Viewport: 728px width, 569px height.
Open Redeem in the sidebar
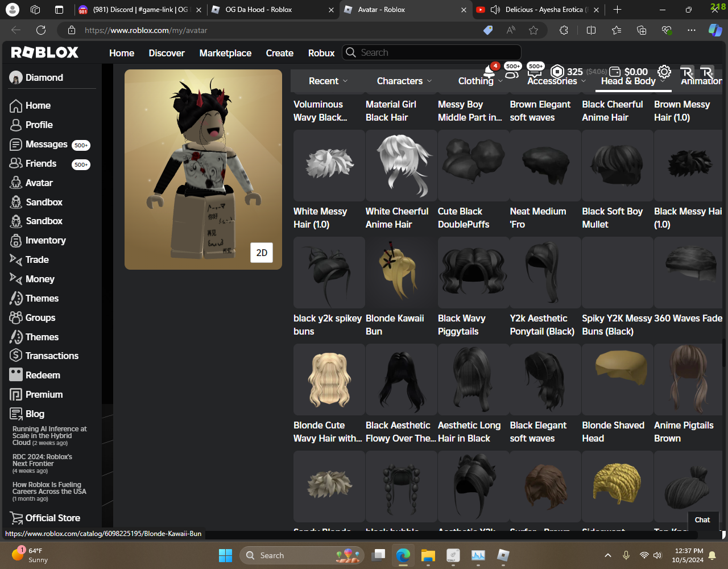tap(35, 376)
